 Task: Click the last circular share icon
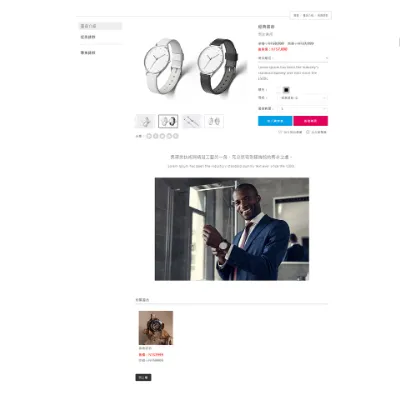tap(176, 136)
